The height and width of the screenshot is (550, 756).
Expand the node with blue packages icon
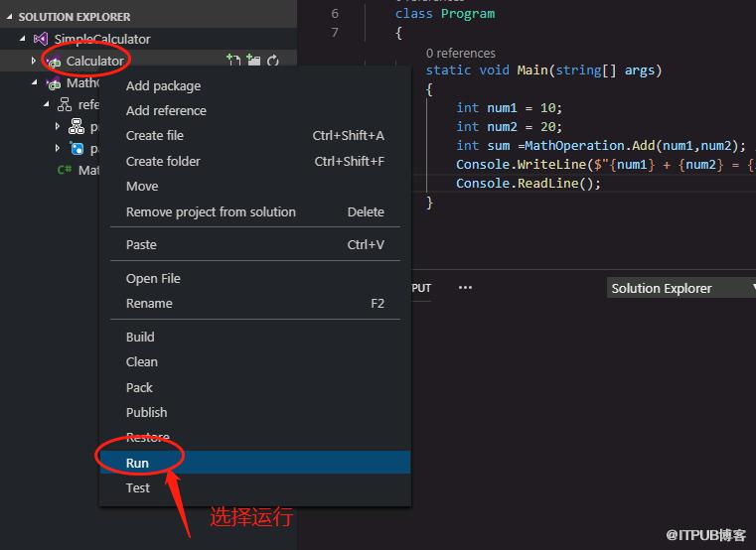click(58, 148)
